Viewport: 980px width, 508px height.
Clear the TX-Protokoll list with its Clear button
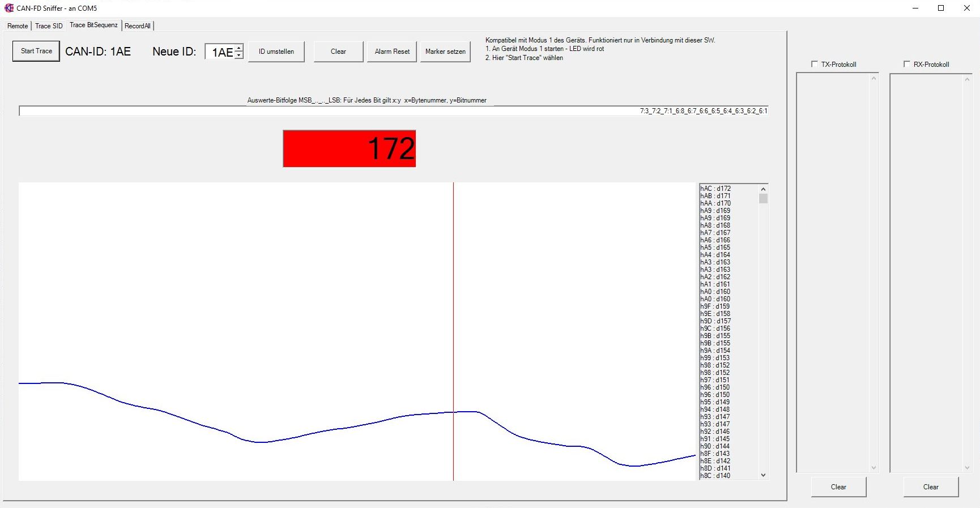[x=838, y=487]
